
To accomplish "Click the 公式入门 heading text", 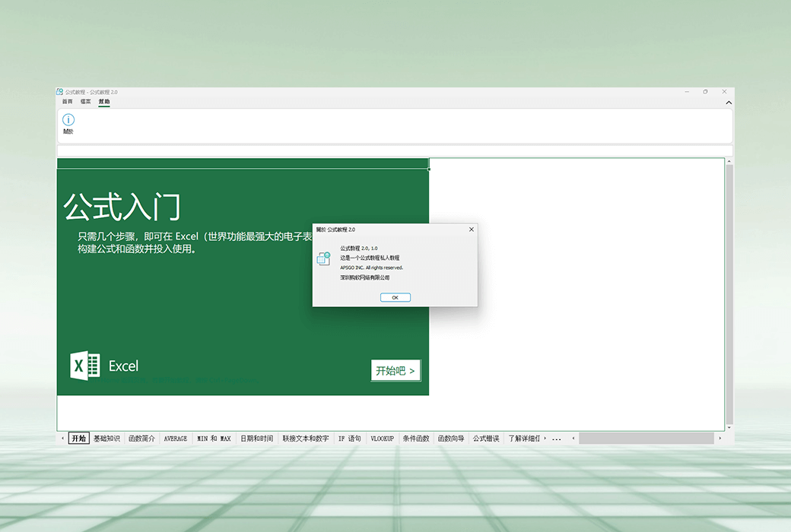I will pyautogui.click(x=122, y=207).
